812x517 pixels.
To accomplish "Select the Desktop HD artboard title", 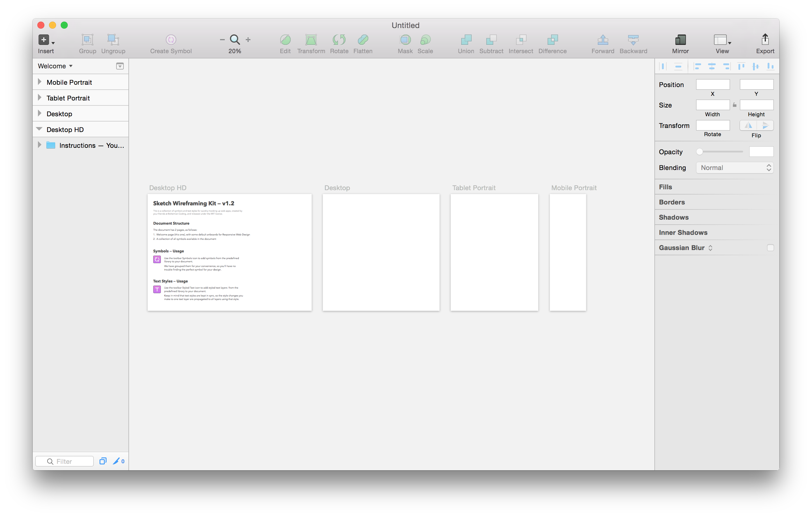I will click(168, 188).
